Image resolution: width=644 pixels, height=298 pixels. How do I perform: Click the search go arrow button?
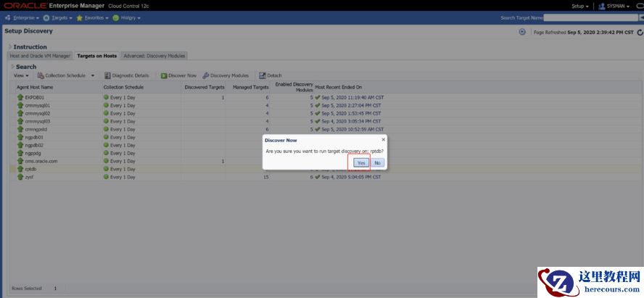pos(642,17)
